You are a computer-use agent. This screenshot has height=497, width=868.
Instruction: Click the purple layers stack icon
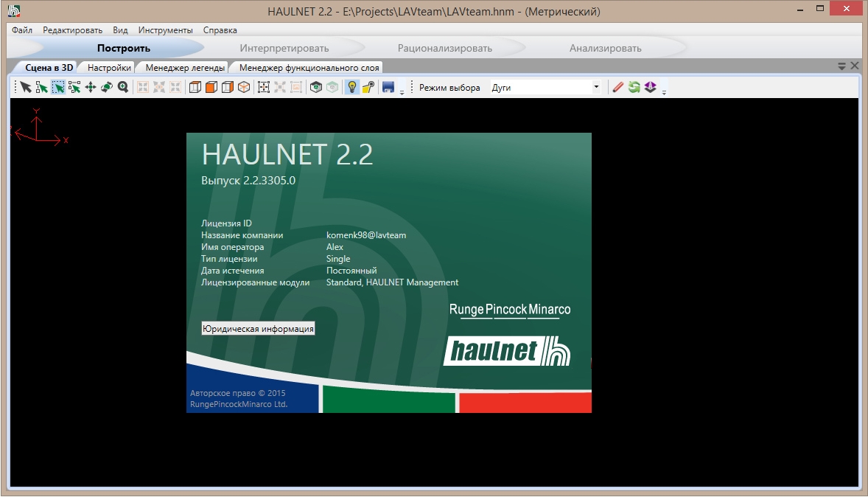650,88
